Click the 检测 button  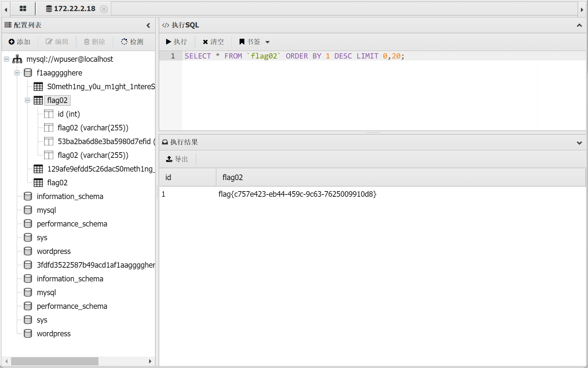[132, 42]
